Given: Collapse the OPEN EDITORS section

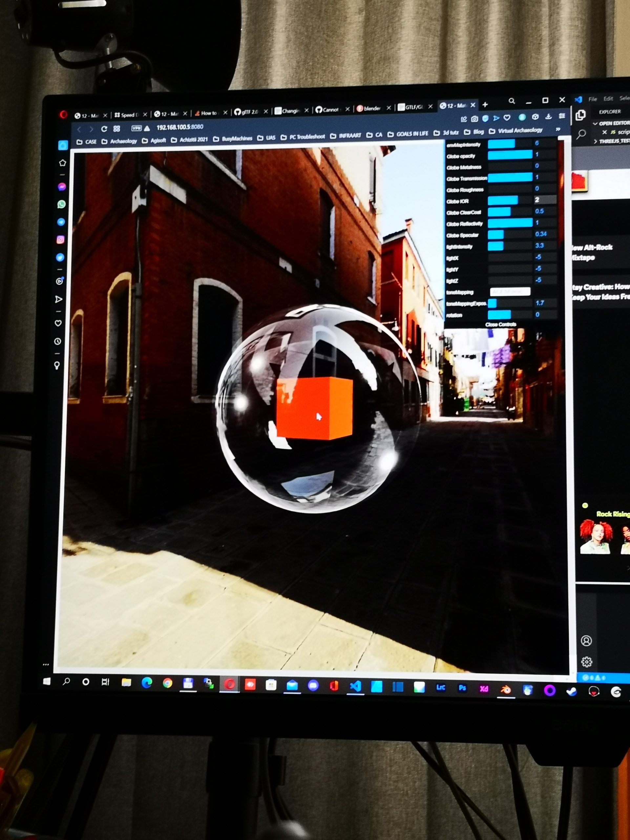Looking at the screenshot, I should coord(595,123).
